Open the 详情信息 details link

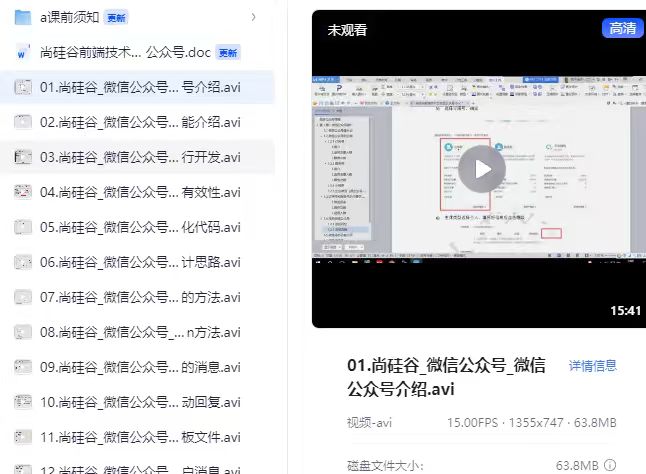point(592,365)
